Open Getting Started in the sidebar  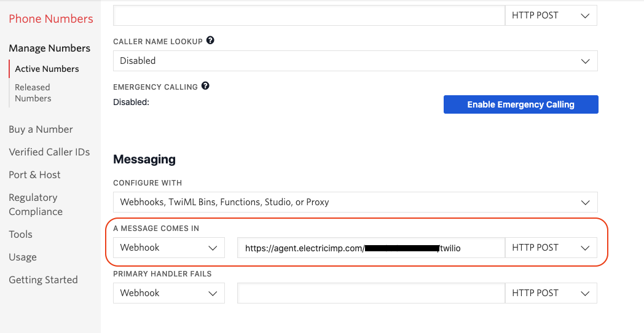pos(43,280)
